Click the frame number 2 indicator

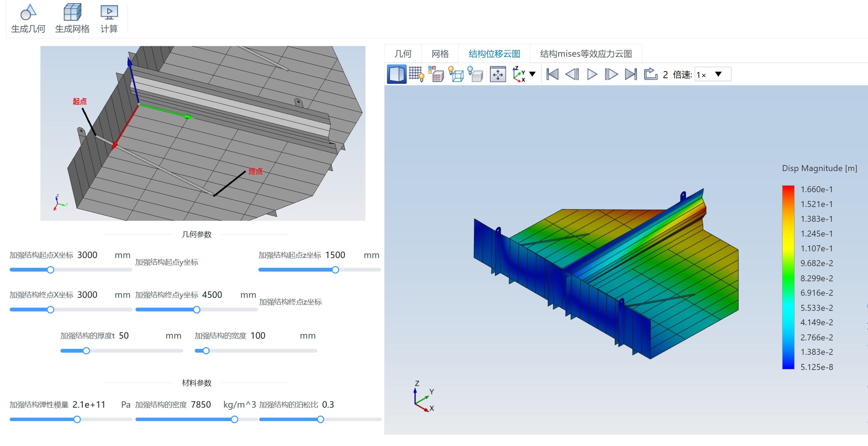click(665, 75)
